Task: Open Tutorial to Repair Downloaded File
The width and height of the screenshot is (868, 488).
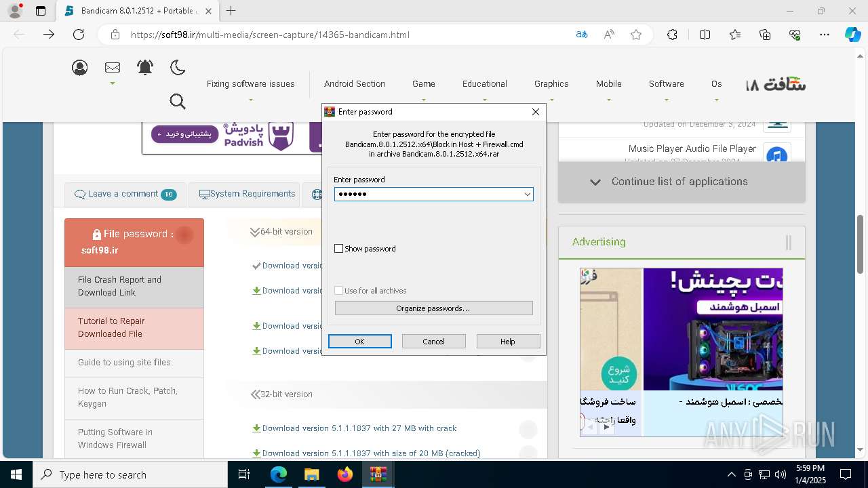Action: tap(134, 327)
